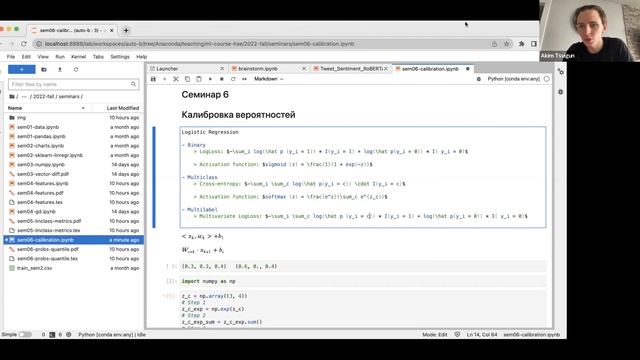Open the browser extensions puzzle icon
Screen dimensions: 640x360
pyautogui.click(x=521, y=44)
